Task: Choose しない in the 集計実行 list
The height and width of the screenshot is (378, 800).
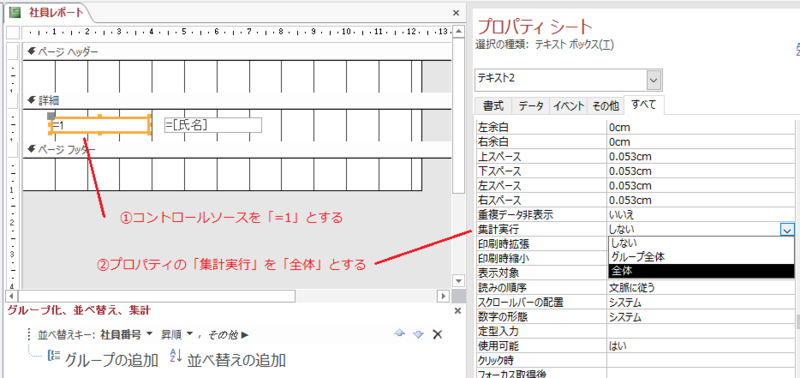Action: tap(702, 243)
